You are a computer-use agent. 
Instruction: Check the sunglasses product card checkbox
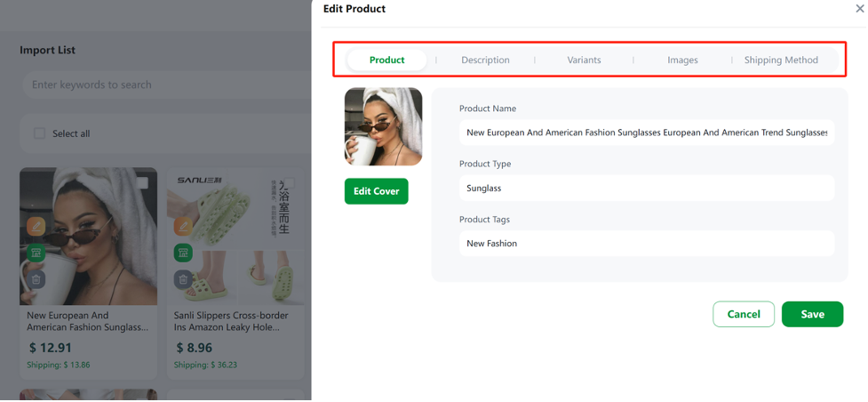tap(143, 183)
